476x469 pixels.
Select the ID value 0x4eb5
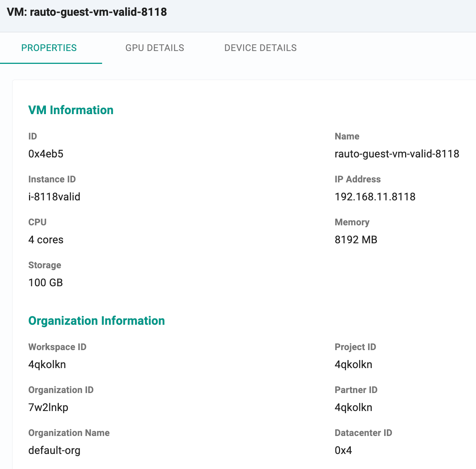tap(46, 154)
